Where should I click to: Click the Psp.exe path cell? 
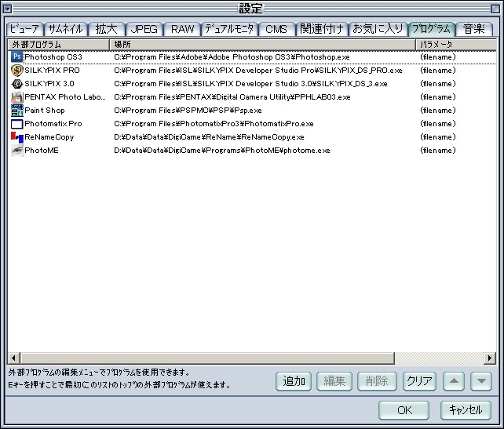pos(188,111)
